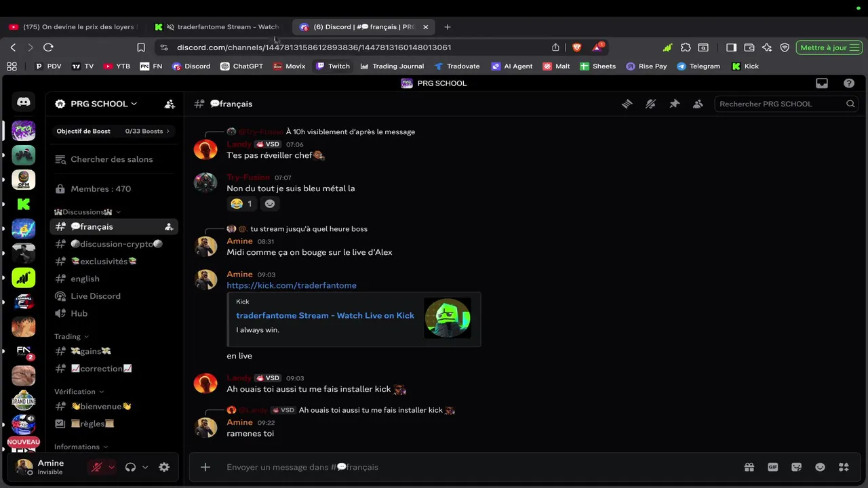The height and width of the screenshot is (488, 868).
Task: Click the Rechercher PRG SCHOOL search field
Action: pos(787,104)
